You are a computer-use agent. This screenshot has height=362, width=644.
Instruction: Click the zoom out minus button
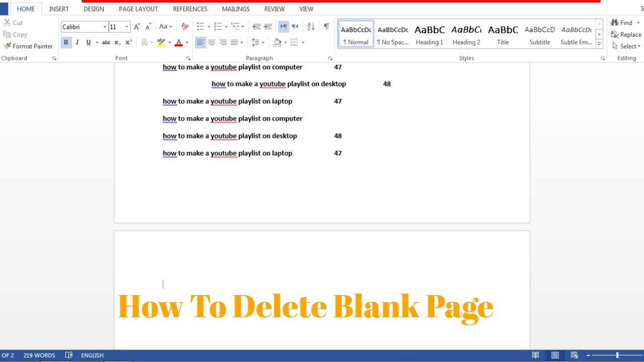pos(588,355)
